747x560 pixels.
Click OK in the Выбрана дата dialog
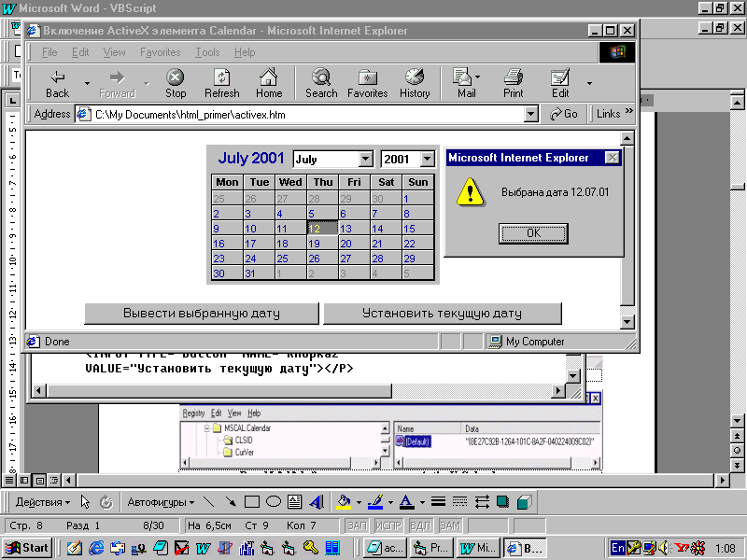533,233
